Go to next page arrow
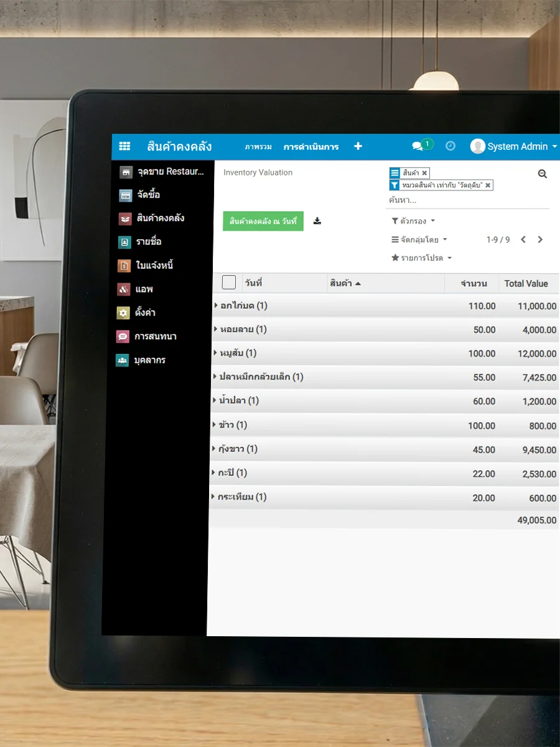This screenshot has width=560, height=747. [540, 240]
